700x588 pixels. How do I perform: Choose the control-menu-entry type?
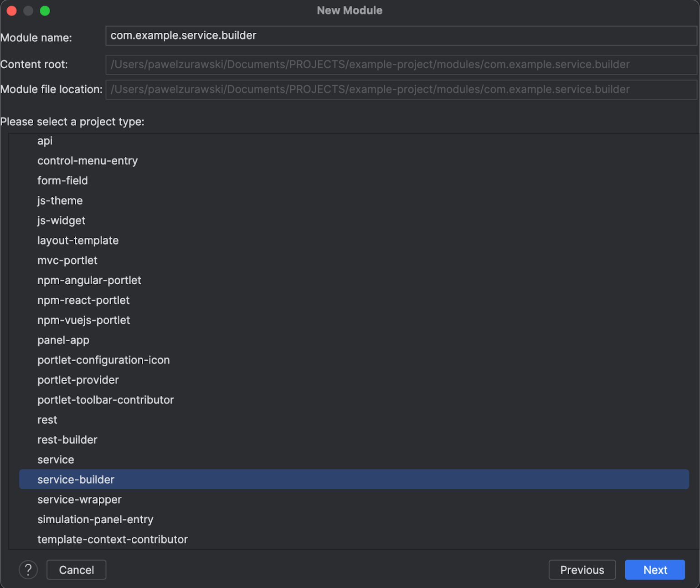87,160
